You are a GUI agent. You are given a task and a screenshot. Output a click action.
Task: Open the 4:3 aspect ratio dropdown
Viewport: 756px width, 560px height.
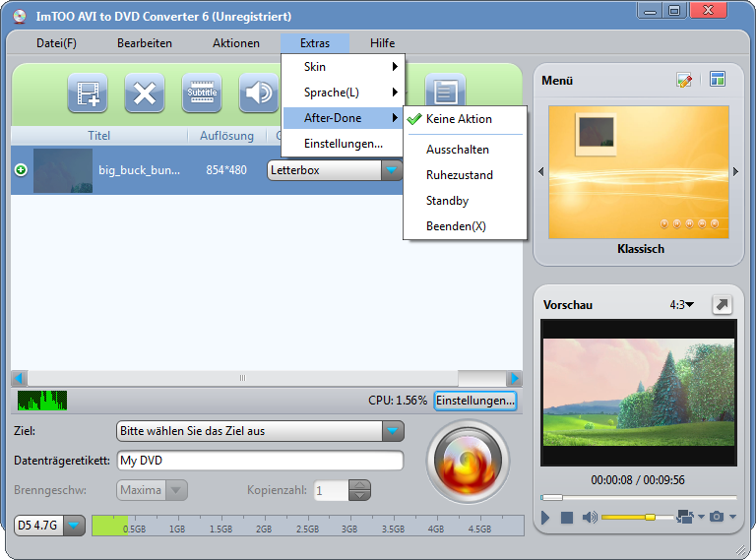pos(681,304)
